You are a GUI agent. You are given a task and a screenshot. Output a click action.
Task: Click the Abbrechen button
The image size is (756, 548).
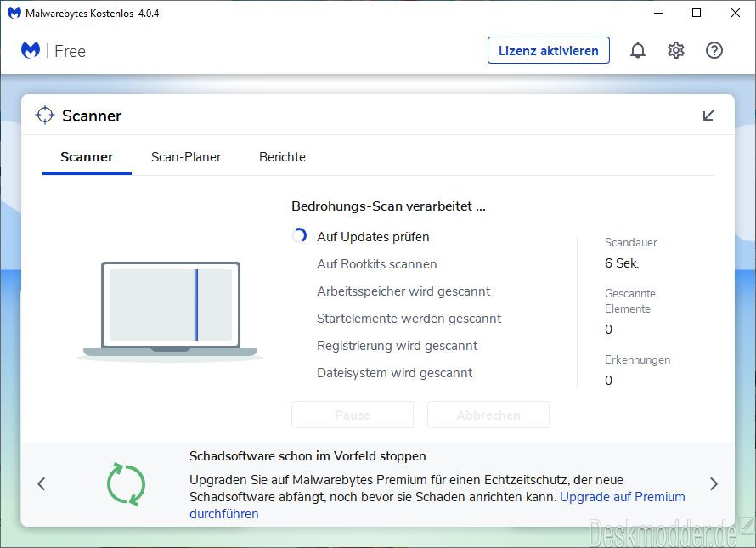[x=488, y=415]
